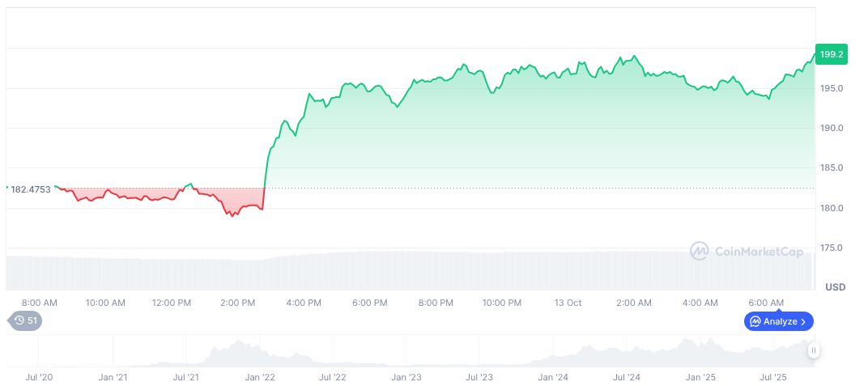Image resolution: width=868 pixels, height=386 pixels.
Task: Open the history badge showing 51
Action: (26, 320)
